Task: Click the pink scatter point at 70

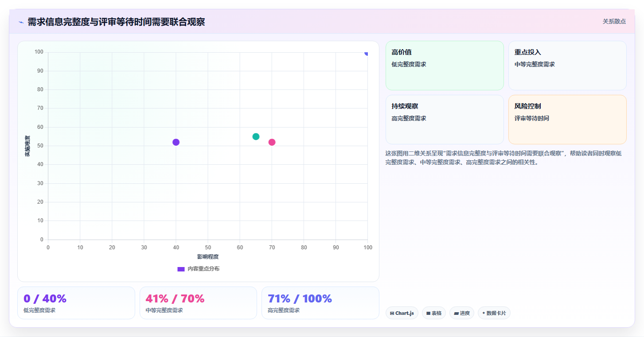Action: [x=272, y=142]
